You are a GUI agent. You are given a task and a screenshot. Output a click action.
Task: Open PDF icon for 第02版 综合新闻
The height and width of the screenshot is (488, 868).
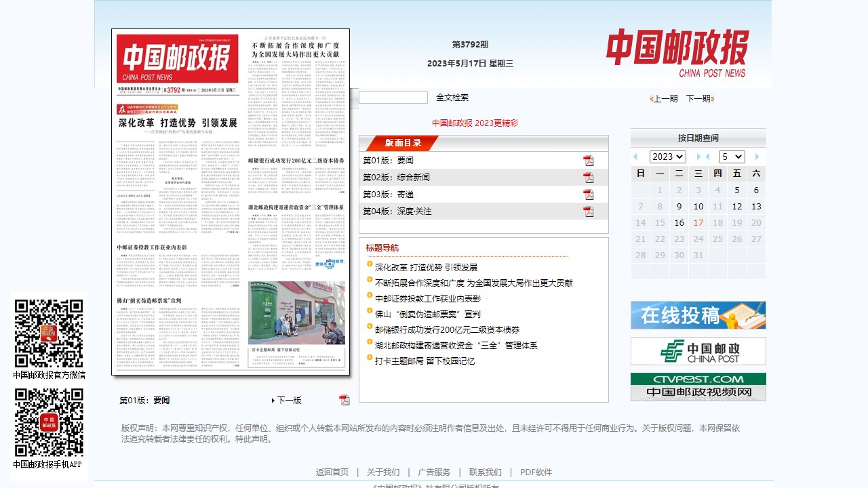pyautogui.click(x=589, y=178)
